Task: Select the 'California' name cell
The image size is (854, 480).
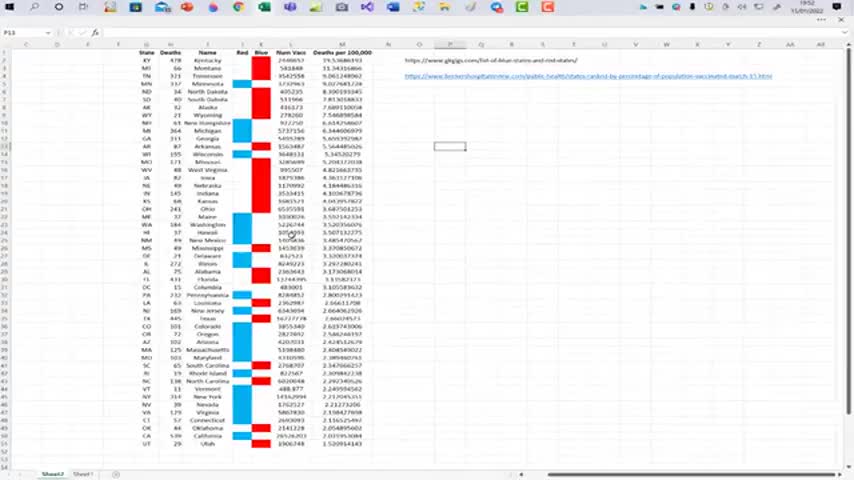Action: [x=208, y=436]
